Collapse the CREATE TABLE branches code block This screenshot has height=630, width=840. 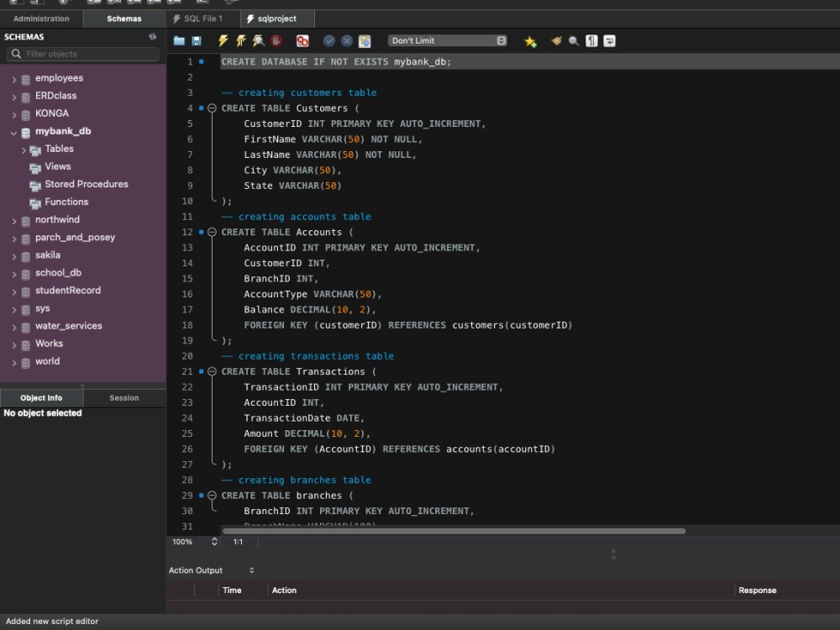(x=212, y=496)
